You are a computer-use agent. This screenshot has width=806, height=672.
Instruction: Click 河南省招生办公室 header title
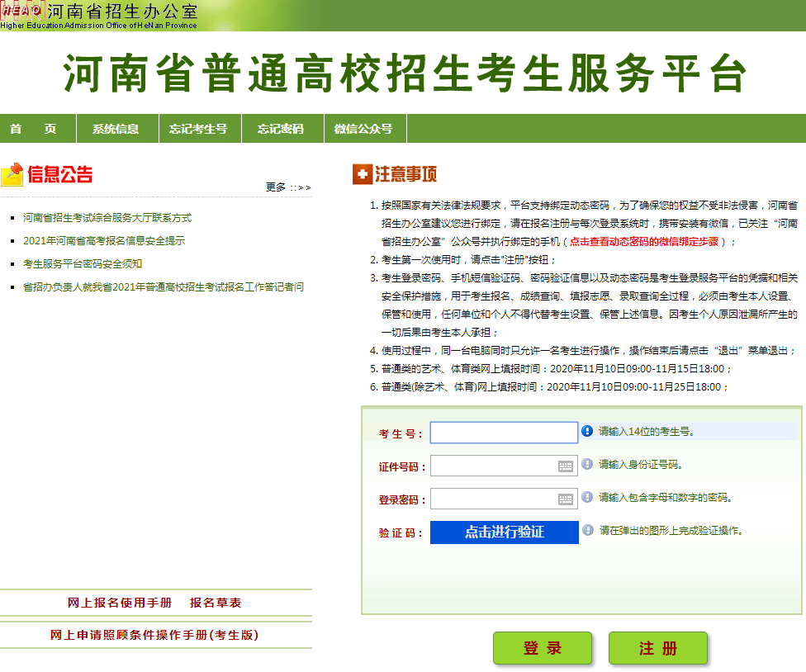[x=122, y=11]
